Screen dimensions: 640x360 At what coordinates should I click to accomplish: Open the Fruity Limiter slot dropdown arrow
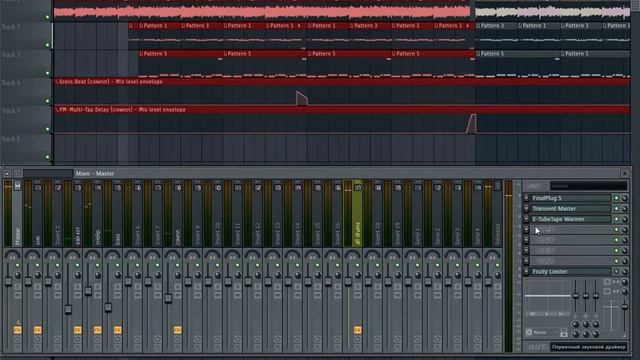click(x=527, y=271)
